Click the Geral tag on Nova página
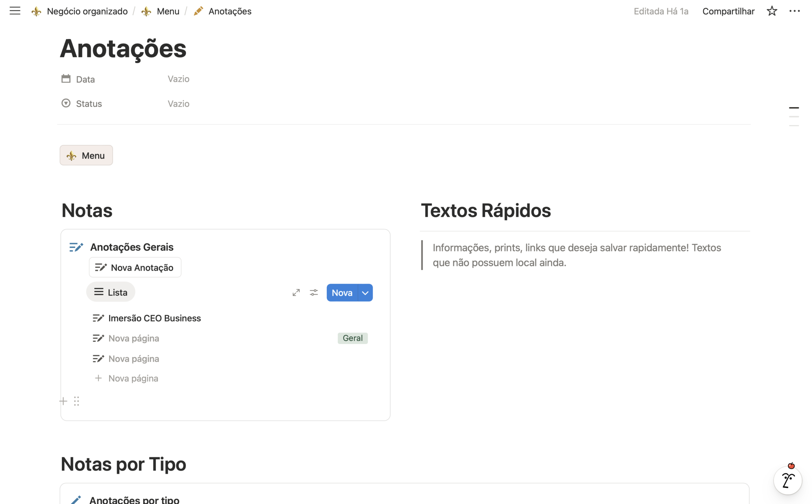The width and height of the screenshot is (812, 504). (x=352, y=338)
